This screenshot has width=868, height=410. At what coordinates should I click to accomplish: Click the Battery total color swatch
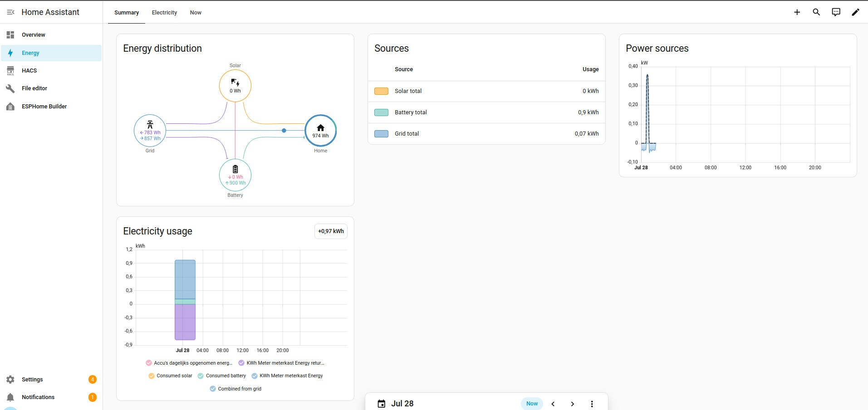click(381, 112)
